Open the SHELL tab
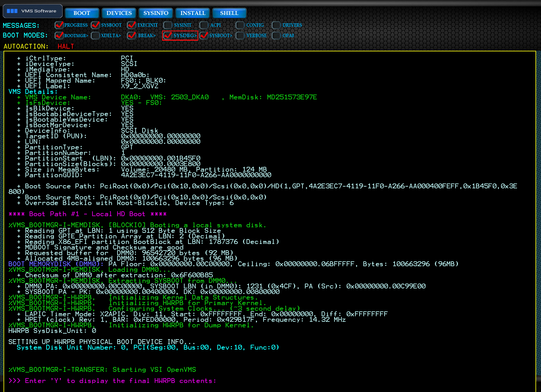This screenshot has width=541, height=392. [229, 13]
